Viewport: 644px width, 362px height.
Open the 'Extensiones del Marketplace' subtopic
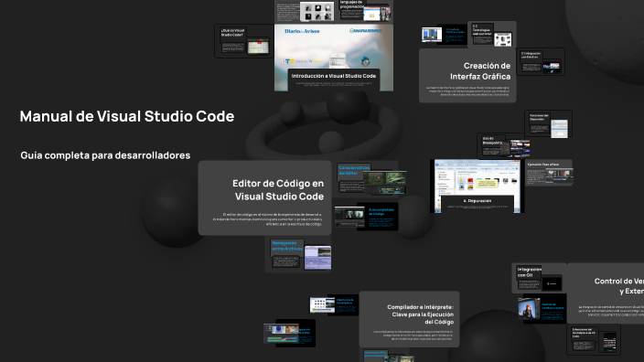coord(594,339)
